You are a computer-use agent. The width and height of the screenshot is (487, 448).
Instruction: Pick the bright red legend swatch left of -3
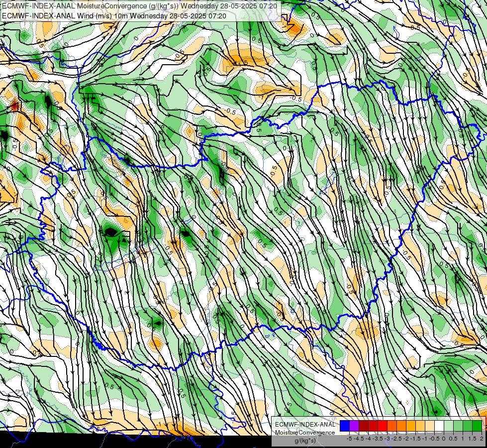[383, 426]
